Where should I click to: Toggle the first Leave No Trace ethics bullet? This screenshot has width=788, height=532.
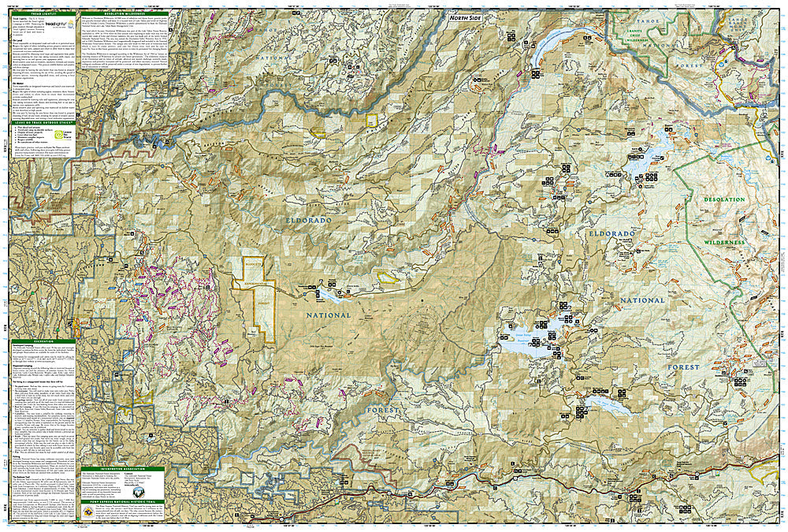coord(29,128)
